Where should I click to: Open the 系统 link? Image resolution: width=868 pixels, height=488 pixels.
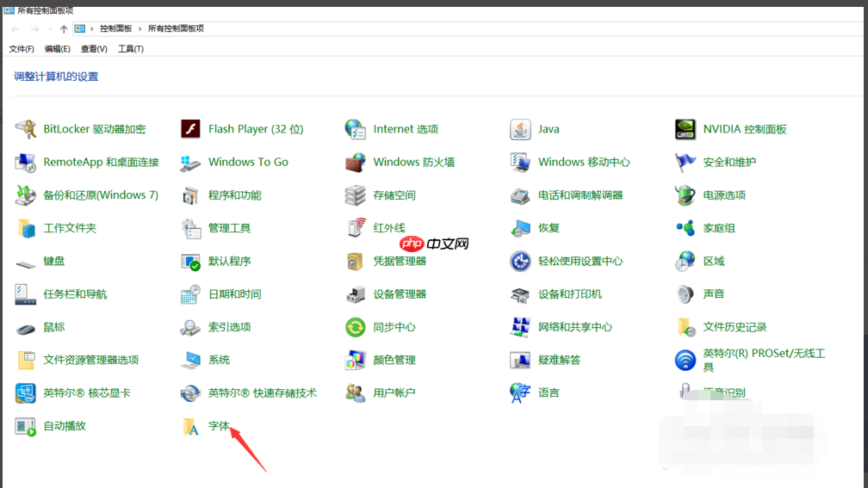coord(219,360)
